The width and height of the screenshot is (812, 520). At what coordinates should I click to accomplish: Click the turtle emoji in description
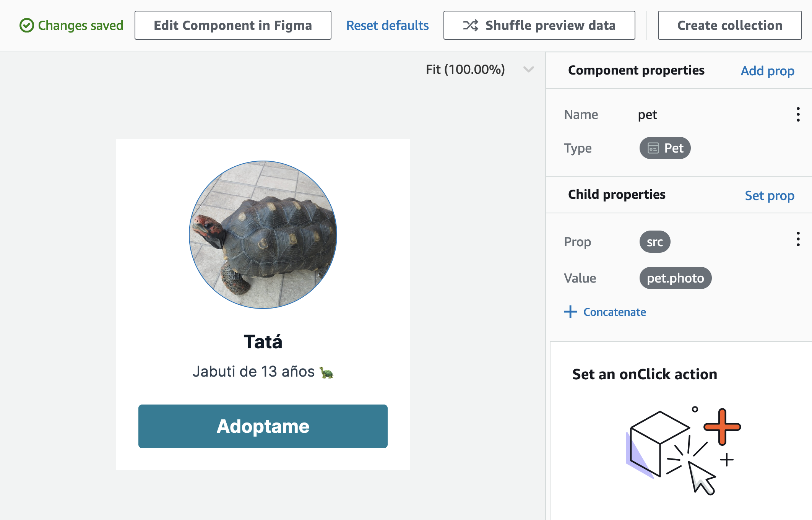point(326,372)
